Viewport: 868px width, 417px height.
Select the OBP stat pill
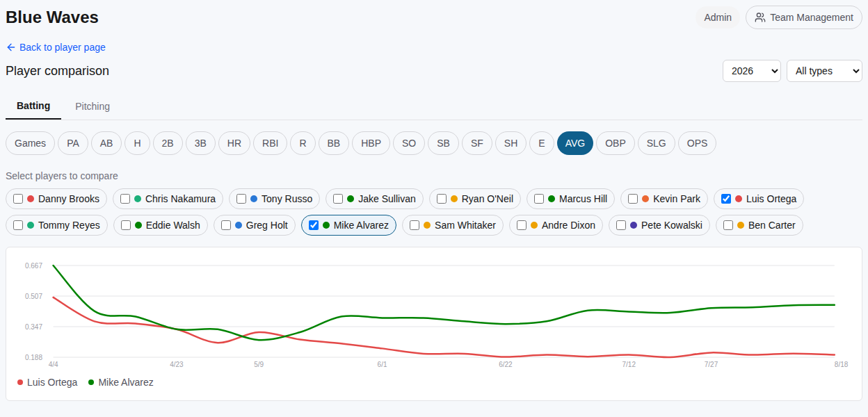616,143
